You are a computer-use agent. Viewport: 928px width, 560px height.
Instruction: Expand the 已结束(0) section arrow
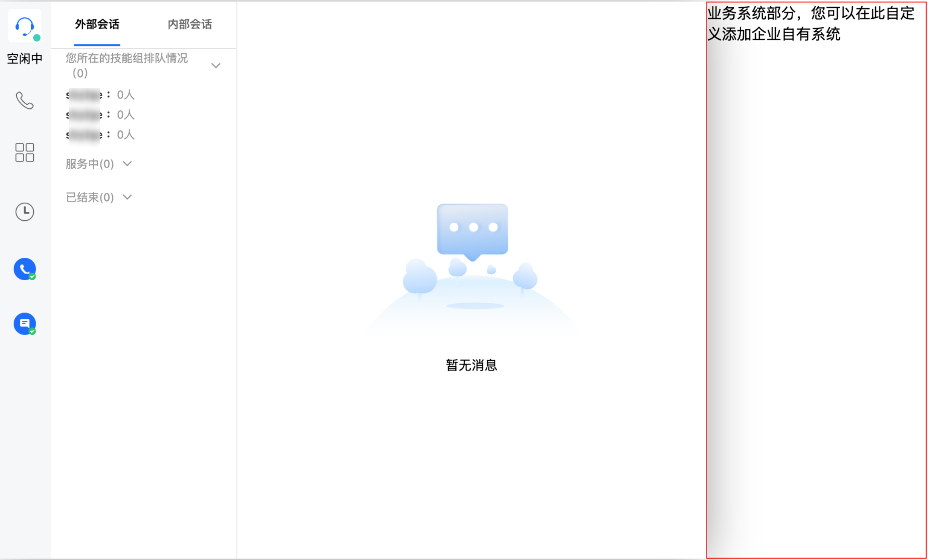pyautogui.click(x=127, y=197)
